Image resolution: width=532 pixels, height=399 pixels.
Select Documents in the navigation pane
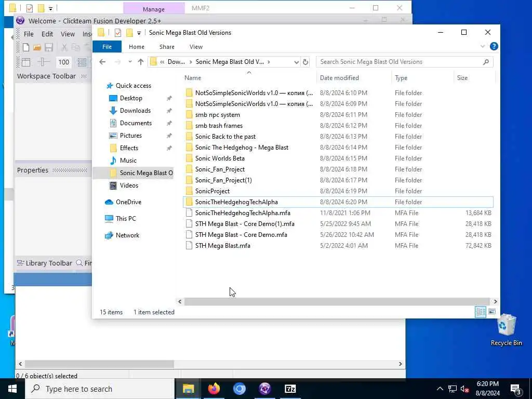point(136,123)
